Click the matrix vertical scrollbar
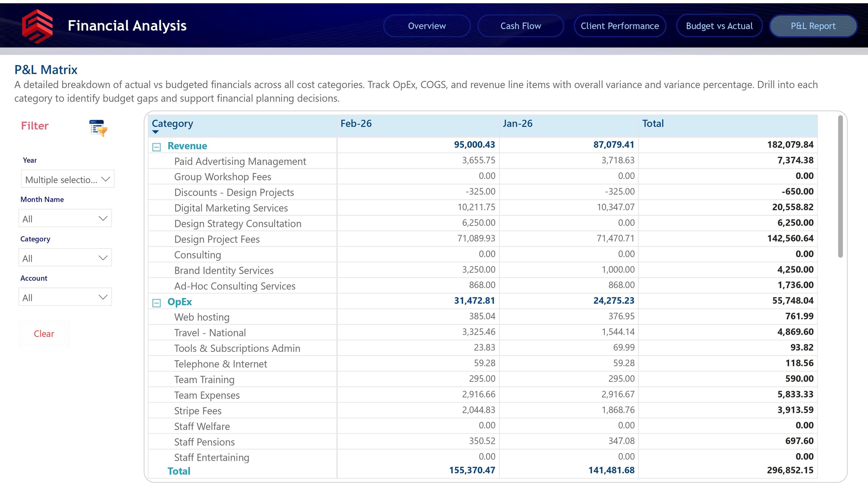 pyautogui.click(x=840, y=187)
